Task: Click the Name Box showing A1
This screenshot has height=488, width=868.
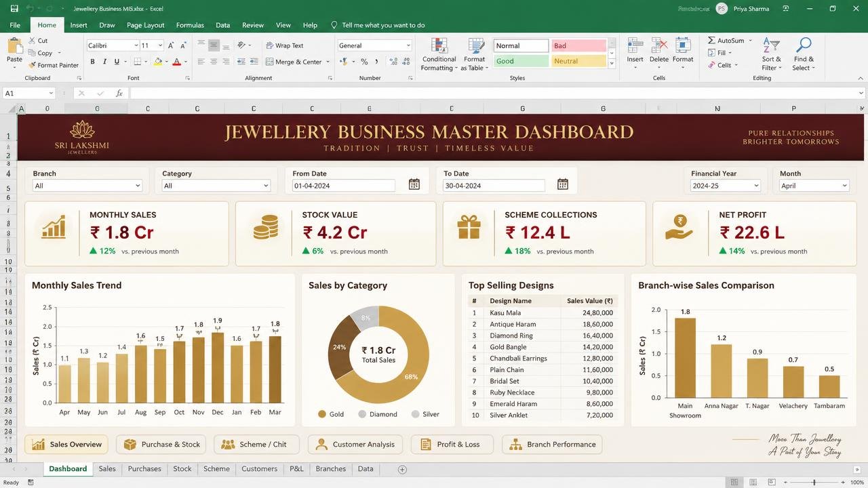Action: coord(28,93)
